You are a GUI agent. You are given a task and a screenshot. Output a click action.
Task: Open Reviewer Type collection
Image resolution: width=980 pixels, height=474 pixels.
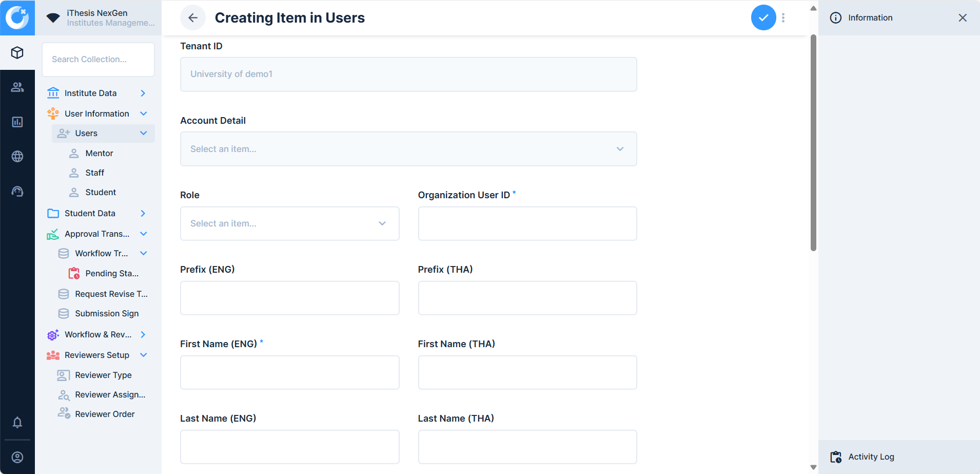103,375
